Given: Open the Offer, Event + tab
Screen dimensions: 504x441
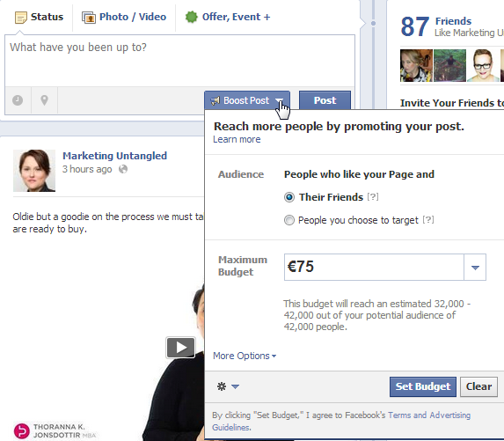Looking at the screenshot, I should click(x=228, y=17).
